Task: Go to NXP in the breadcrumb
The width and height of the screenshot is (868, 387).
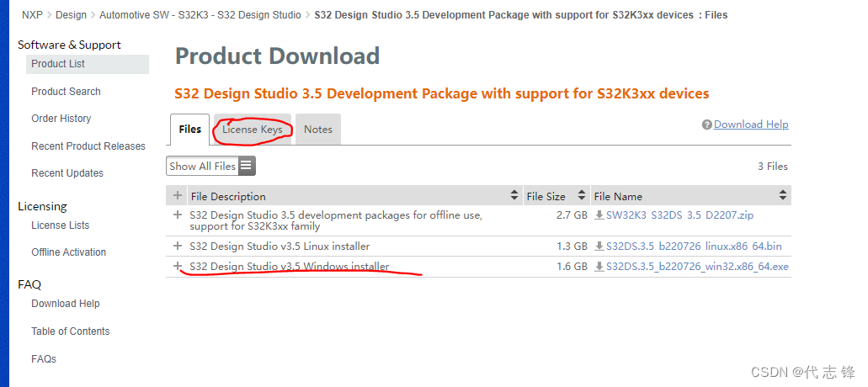Action: (x=32, y=15)
